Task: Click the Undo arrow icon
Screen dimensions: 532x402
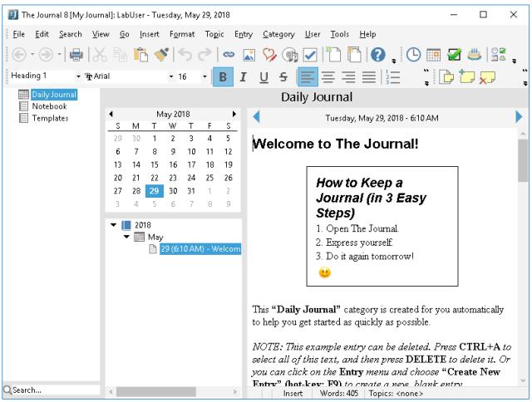Action: point(185,55)
